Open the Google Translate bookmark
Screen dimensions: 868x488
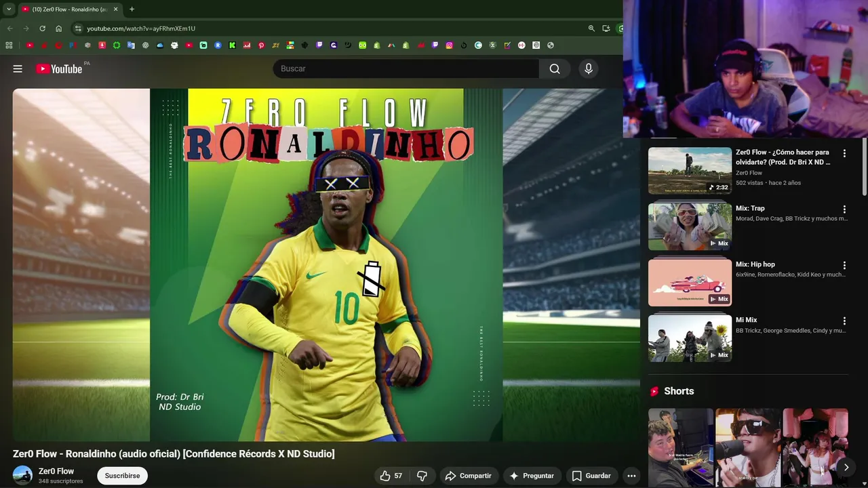[x=131, y=45]
